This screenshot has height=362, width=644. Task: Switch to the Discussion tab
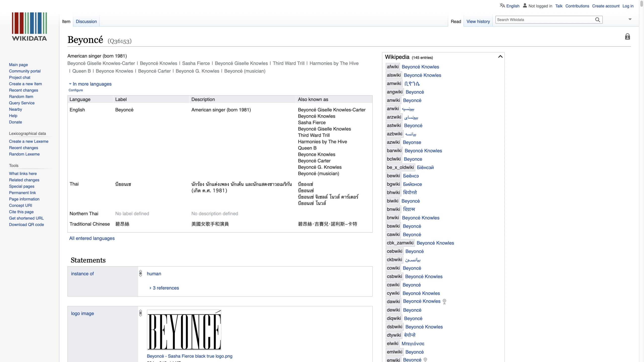click(x=86, y=21)
